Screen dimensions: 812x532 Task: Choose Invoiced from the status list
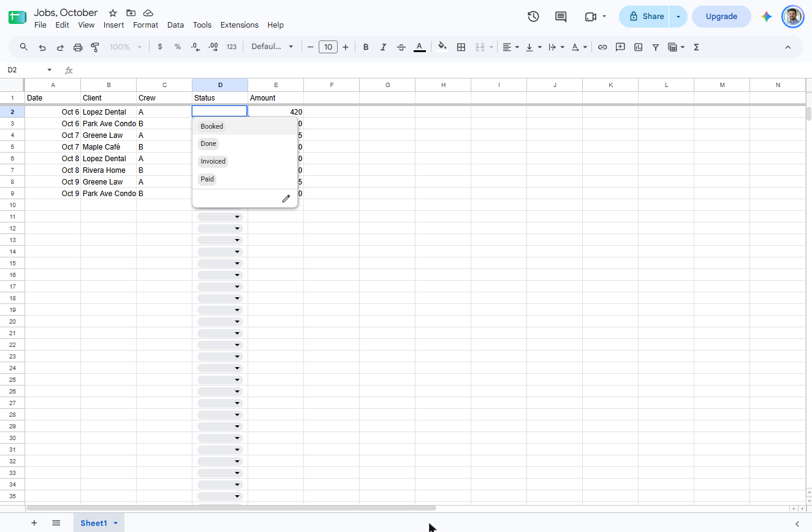click(x=213, y=161)
